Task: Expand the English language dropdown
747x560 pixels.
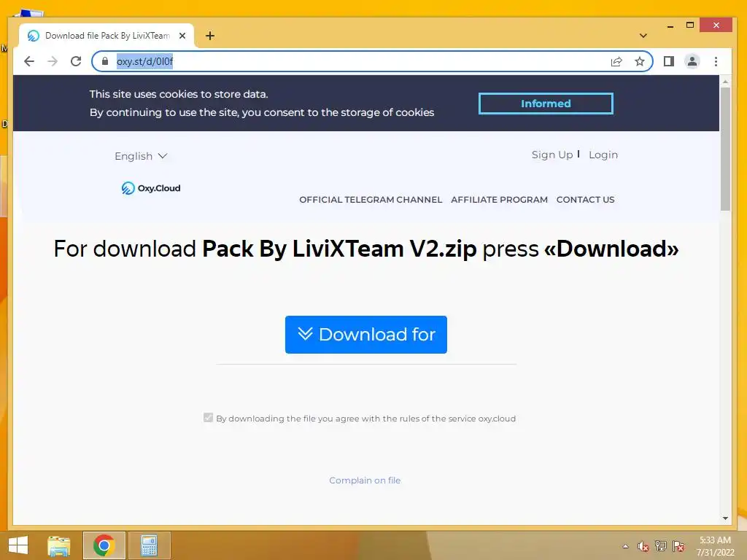Action: (141, 156)
